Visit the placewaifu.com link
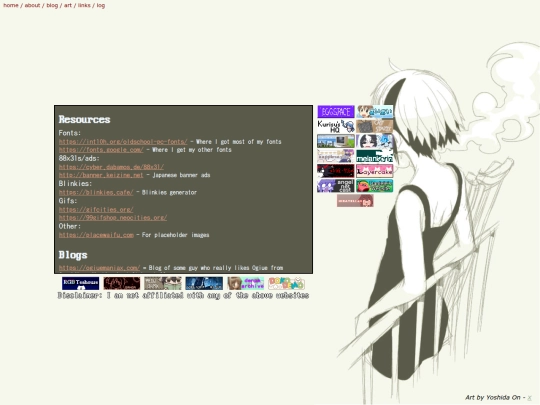The image size is (540, 405). coord(96,235)
